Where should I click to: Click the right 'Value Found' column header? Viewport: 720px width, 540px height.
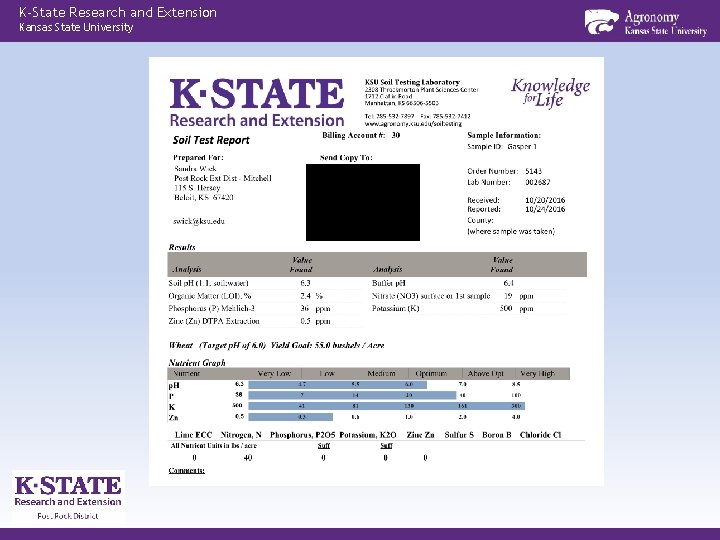click(501, 264)
